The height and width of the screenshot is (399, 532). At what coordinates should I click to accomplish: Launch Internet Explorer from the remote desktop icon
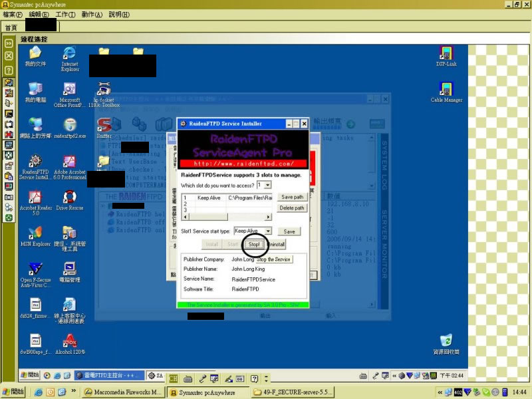(70, 59)
